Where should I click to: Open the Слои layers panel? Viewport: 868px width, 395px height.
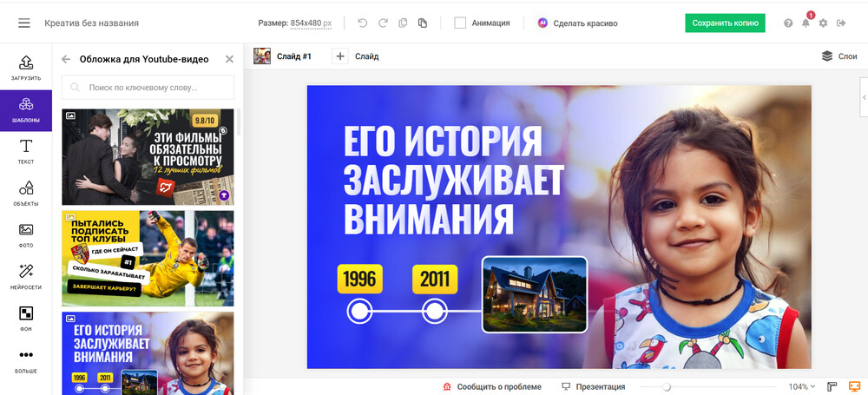(x=839, y=56)
